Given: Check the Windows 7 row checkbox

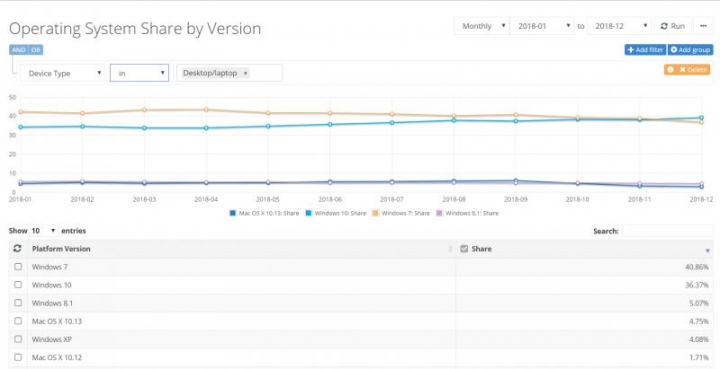Looking at the screenshot, I should click(x=18, y=267).
